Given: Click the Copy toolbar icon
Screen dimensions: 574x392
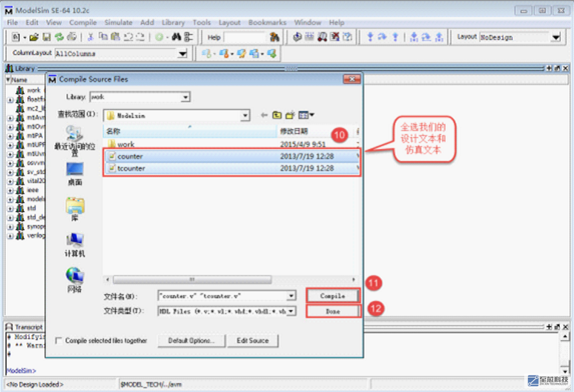Looking at the screenshot, I should tap(103, 37).
